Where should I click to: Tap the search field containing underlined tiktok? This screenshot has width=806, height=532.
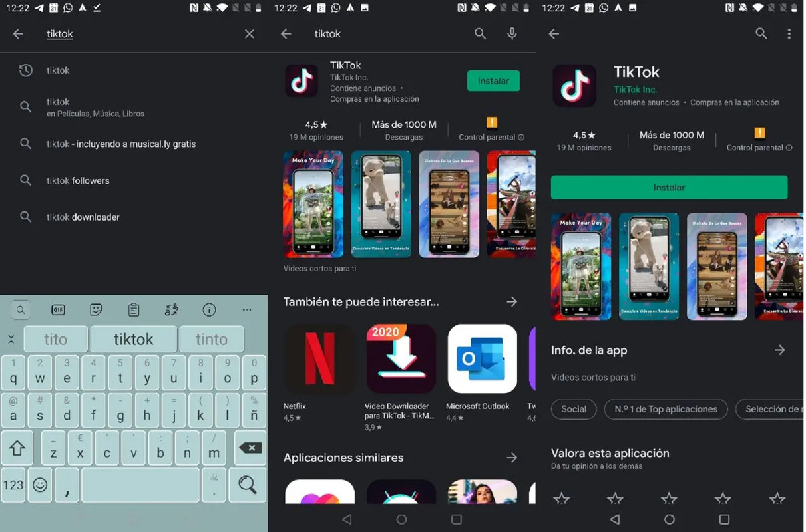tap(133, 34)
